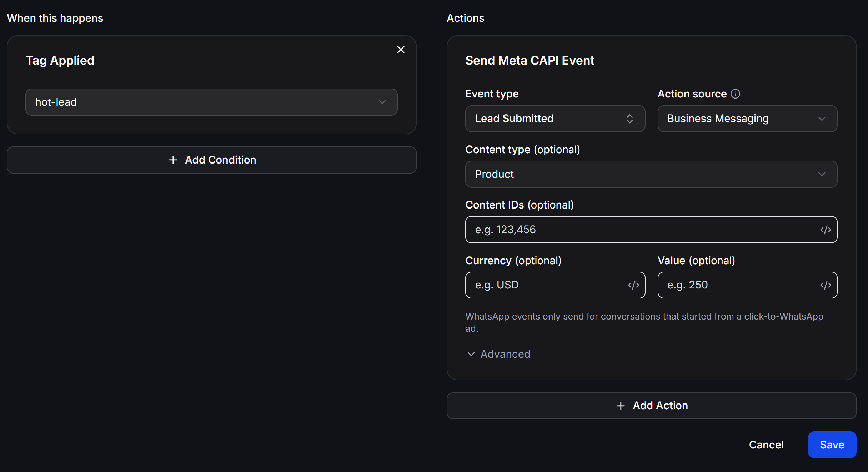Click the Action source info icon
Image resolution: width=868 pixels, height=472 pixels.
pos(735,94)
